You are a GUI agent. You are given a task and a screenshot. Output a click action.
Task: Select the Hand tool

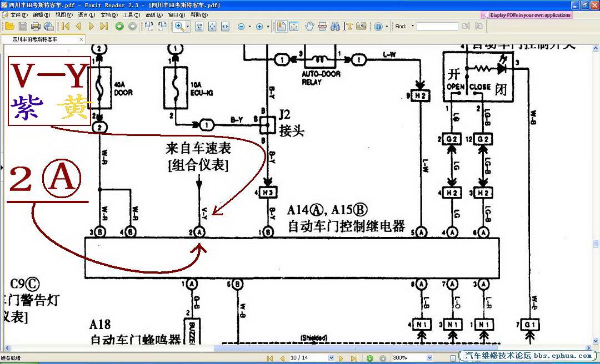click(x=309, y=27)
